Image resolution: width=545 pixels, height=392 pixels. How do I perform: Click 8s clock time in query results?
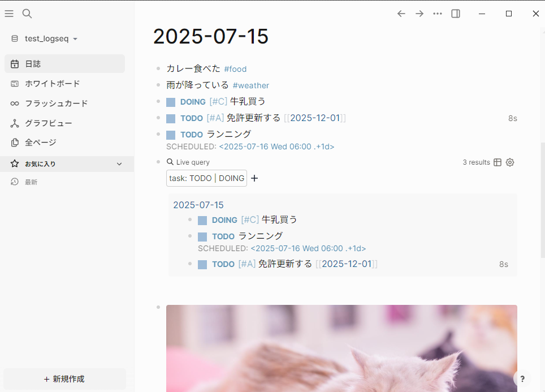[x=504, y=264]
